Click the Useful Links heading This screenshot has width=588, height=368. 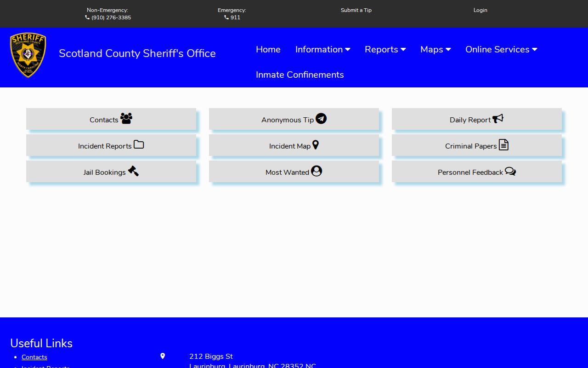[x=41, y=343]
